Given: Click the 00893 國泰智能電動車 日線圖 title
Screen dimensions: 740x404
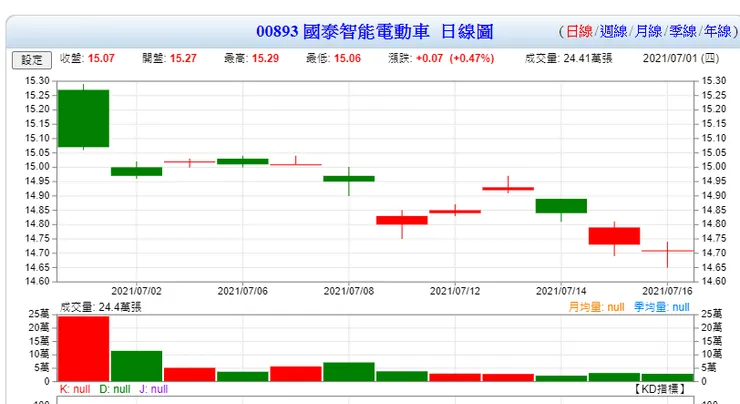Looking at the screenshot, I should pos(375,32).
